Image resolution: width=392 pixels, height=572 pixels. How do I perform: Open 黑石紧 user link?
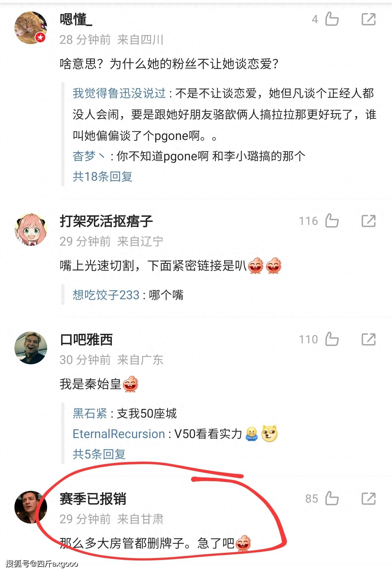[90, 414]
